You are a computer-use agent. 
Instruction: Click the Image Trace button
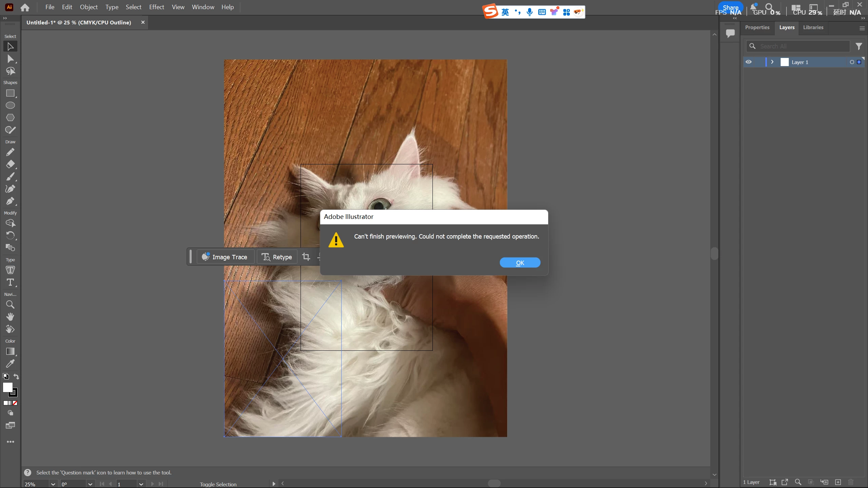click(x=225, y=257)
